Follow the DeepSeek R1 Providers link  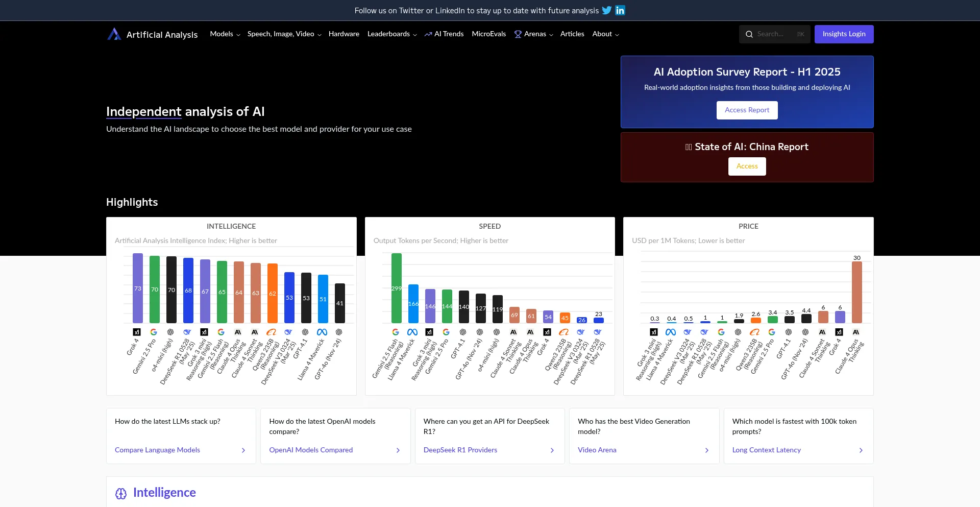click(460, 450)
